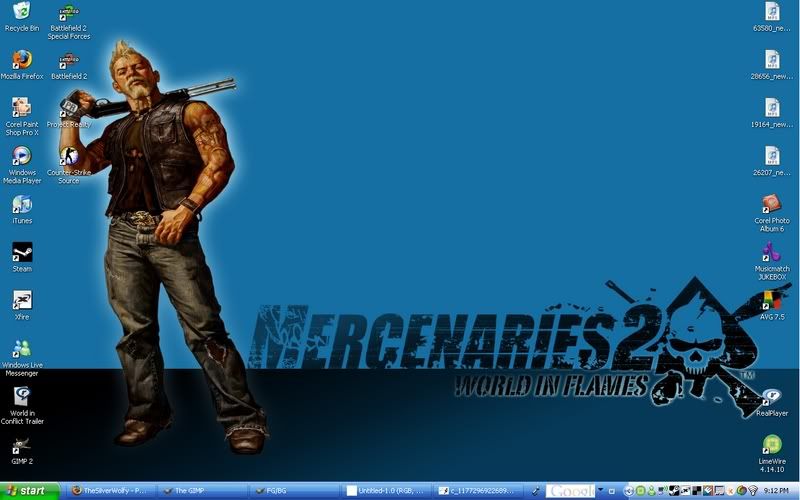
Task: Open the c_1177296922689 taskbar window
Action: click(x=479, y=491)
